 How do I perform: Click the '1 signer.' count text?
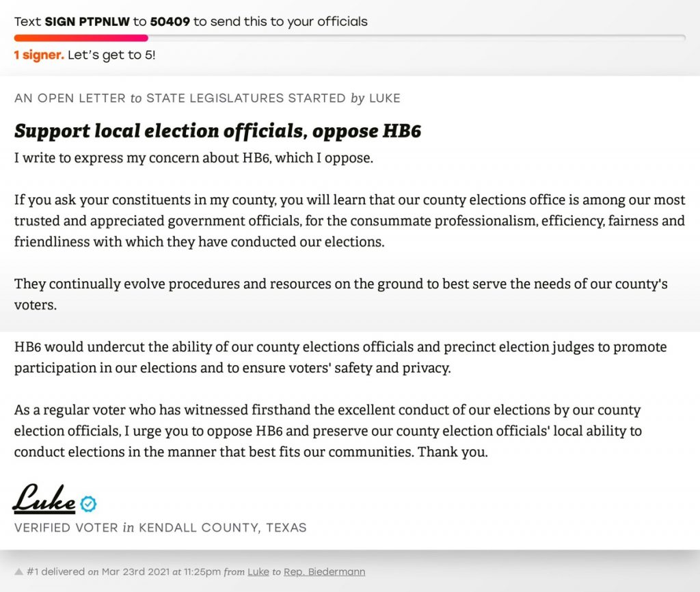click(39, 55)
